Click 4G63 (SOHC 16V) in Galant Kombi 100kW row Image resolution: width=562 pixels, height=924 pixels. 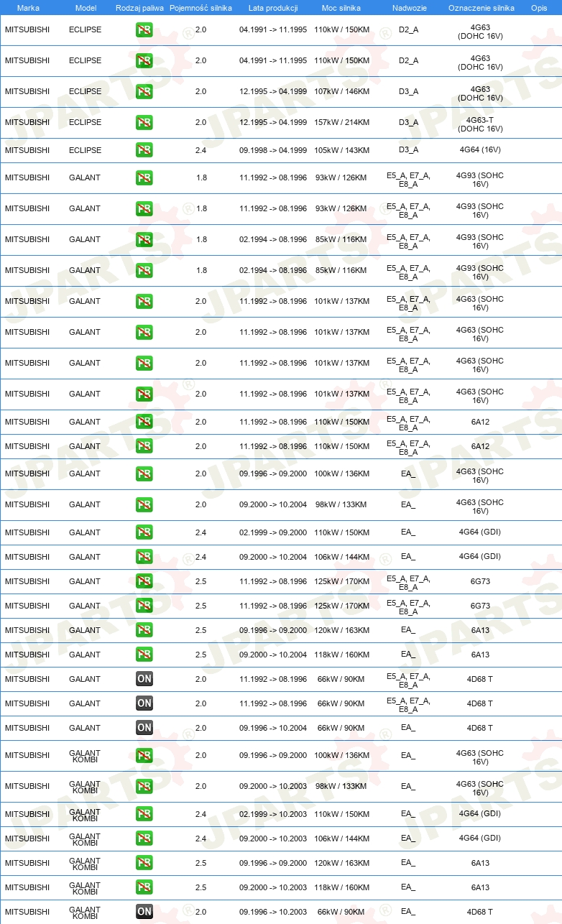click(x=480, y=757)
